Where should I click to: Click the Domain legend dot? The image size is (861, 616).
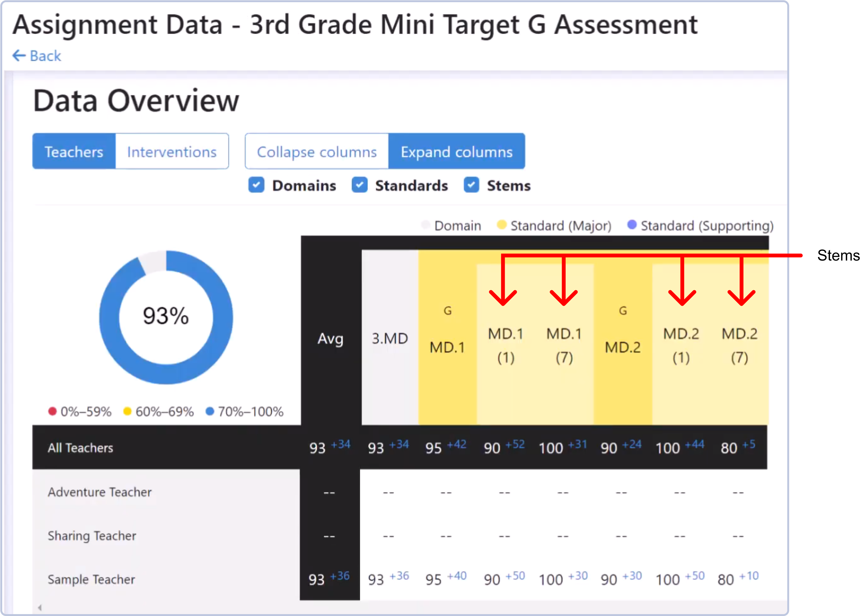426,225
